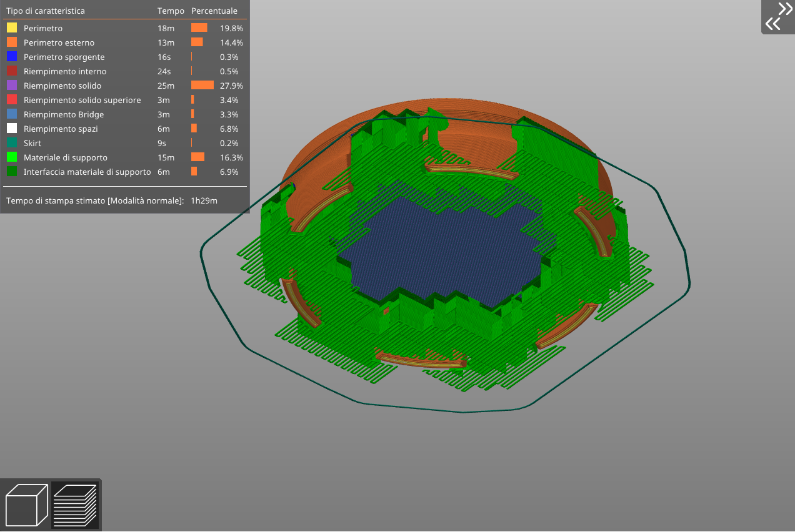The width and height of the screenshot is (795, 532).
Task: Switch to 3D editor view cube icon
Action: (x=26, y=505)
